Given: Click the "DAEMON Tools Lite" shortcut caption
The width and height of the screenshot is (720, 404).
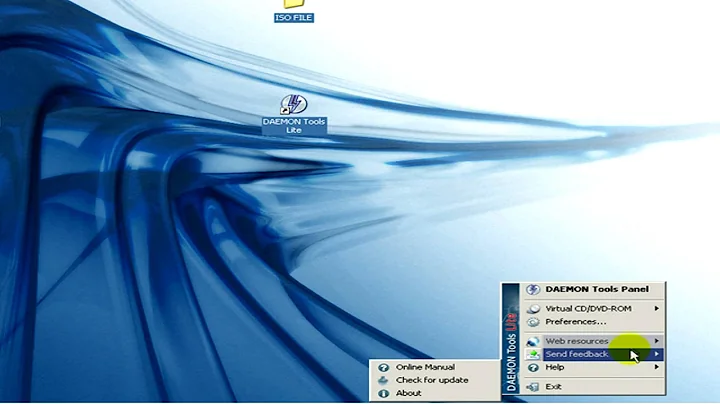Looking at the screenshot, I should click(294, 126).
